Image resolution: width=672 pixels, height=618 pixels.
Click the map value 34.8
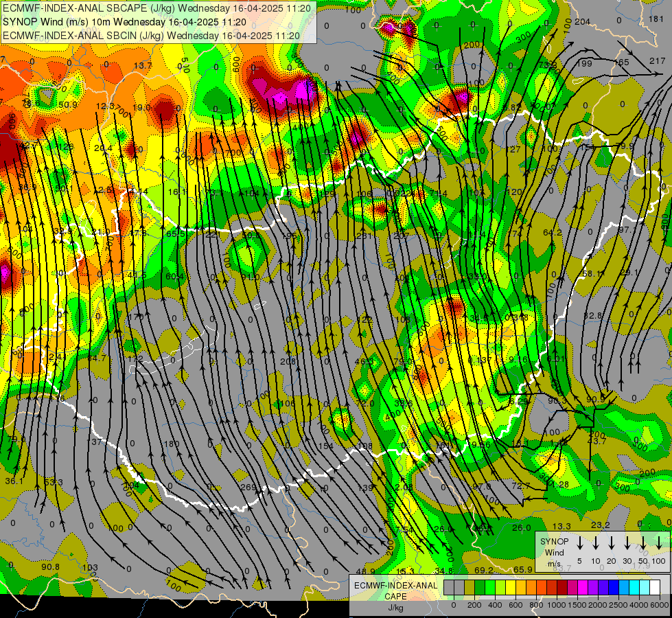443,571
